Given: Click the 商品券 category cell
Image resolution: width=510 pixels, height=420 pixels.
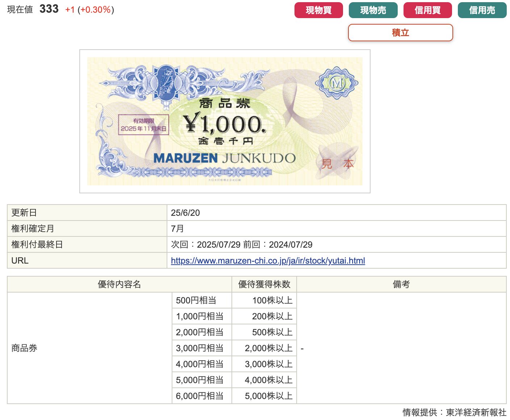Looking at the screenshot, I should coord(89,348).
